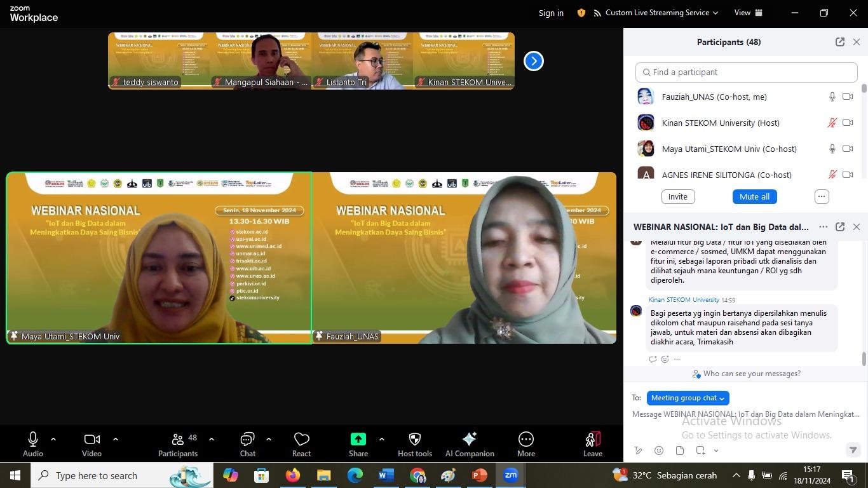Open the View layout menu

pos(749,13)
